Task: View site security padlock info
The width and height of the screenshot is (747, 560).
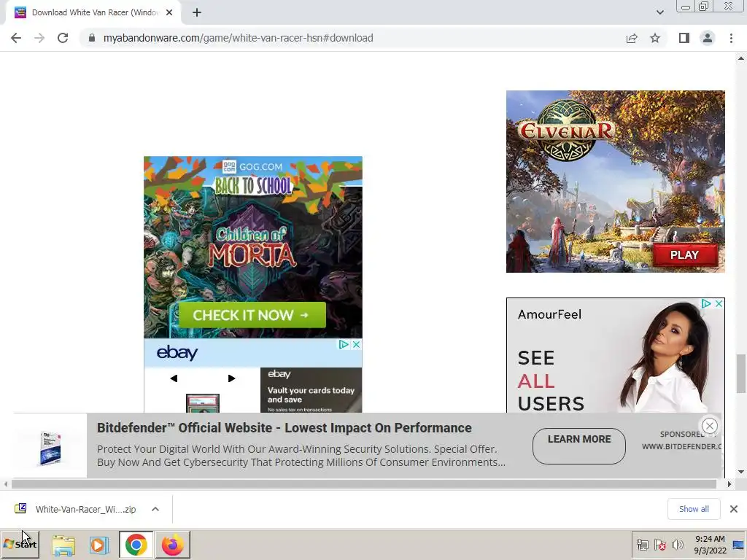Action: click(x=91, y=38)
